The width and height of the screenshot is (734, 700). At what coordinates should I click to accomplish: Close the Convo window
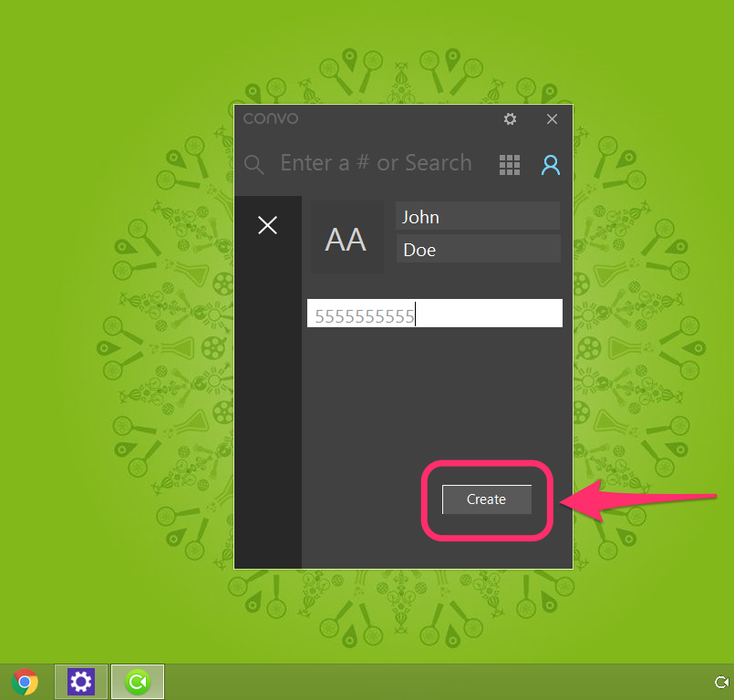coord(552,119)
